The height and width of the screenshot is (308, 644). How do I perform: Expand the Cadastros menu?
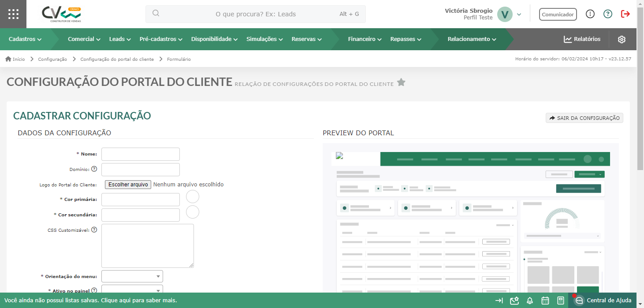point(25,39)
